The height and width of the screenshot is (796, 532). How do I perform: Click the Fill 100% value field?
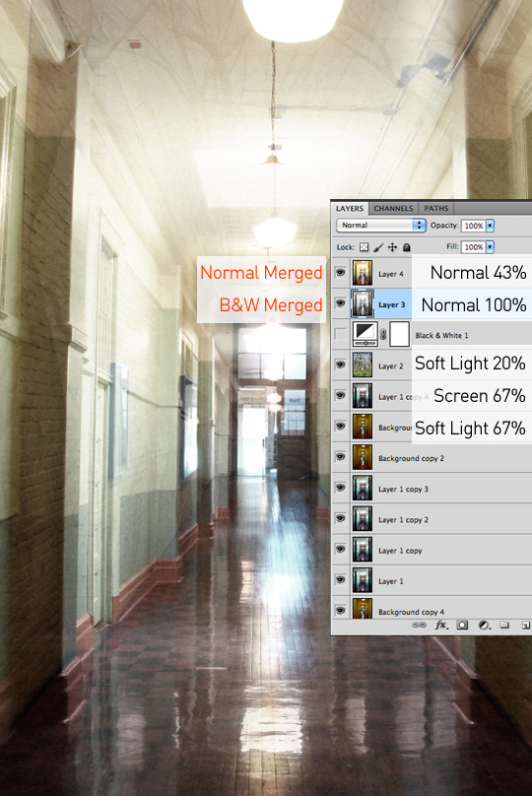click(x=473, y=246)
